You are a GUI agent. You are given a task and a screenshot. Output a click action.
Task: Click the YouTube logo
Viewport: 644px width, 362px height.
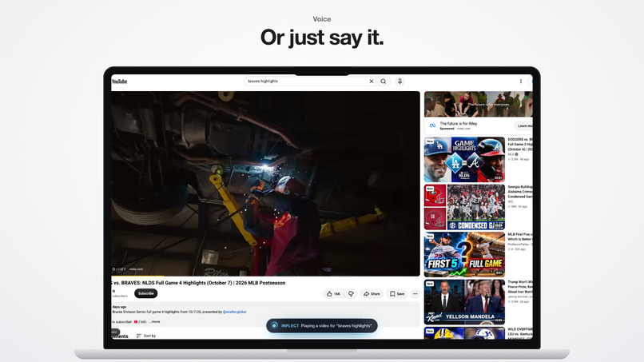pyautogui.click(x=120, y=82)
